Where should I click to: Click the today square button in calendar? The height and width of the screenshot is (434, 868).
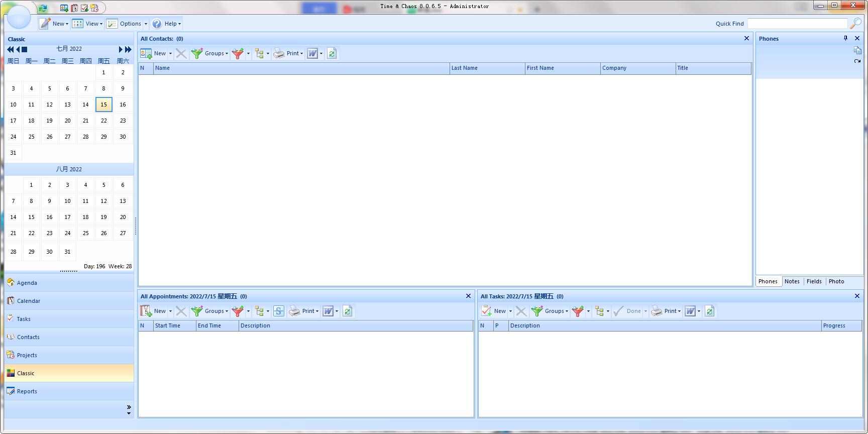(x=25, y=49)
